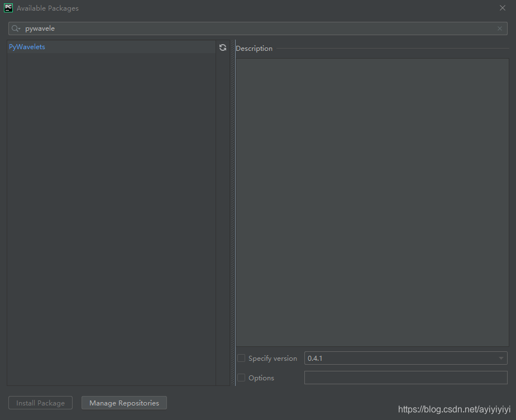
Task: Refresh the available packages list
Action: (x=223, y=47)
